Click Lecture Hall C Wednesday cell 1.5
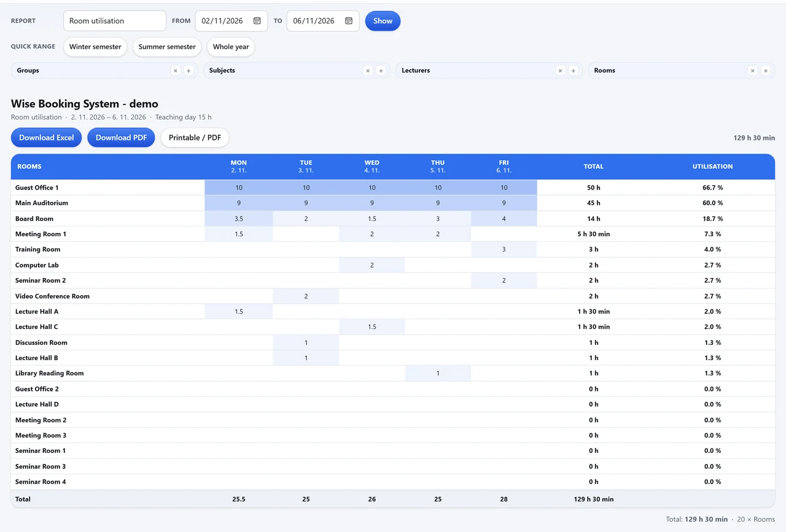Viewport: 786px width, 532px height. tap(372, 327)
